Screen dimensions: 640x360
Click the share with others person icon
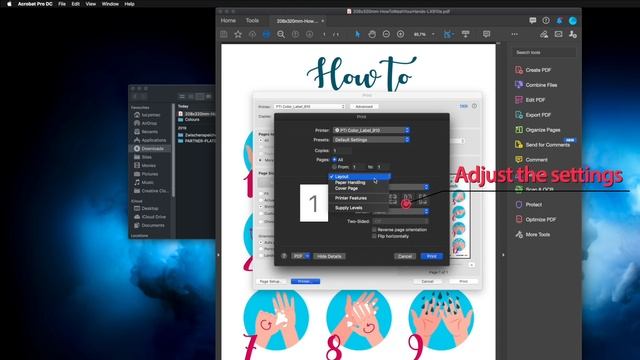click(573, 34)
